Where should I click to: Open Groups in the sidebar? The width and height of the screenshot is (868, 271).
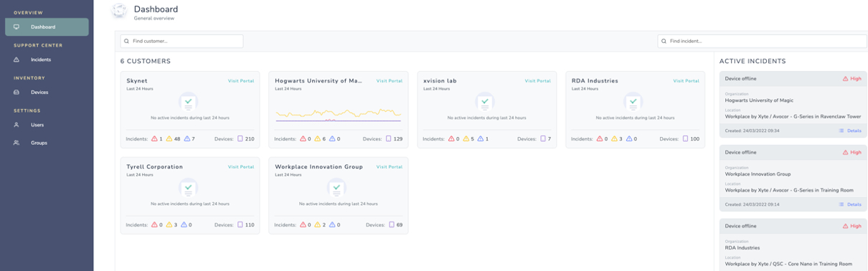[x=39, y=143]
